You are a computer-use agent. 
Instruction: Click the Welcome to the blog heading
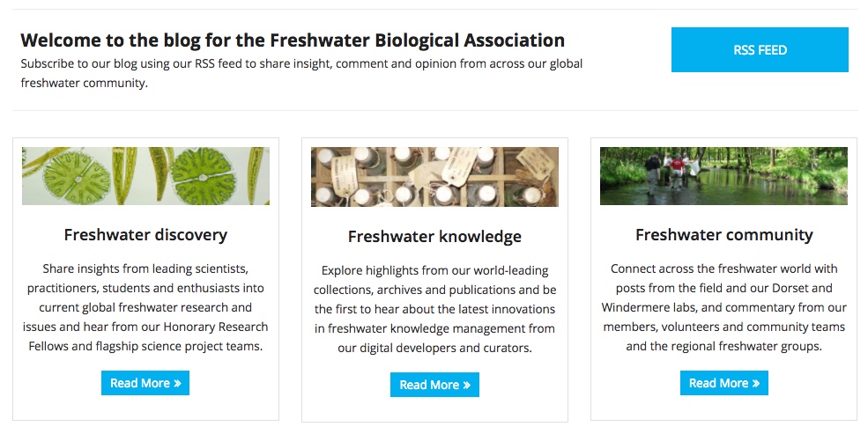pos(293,40)
